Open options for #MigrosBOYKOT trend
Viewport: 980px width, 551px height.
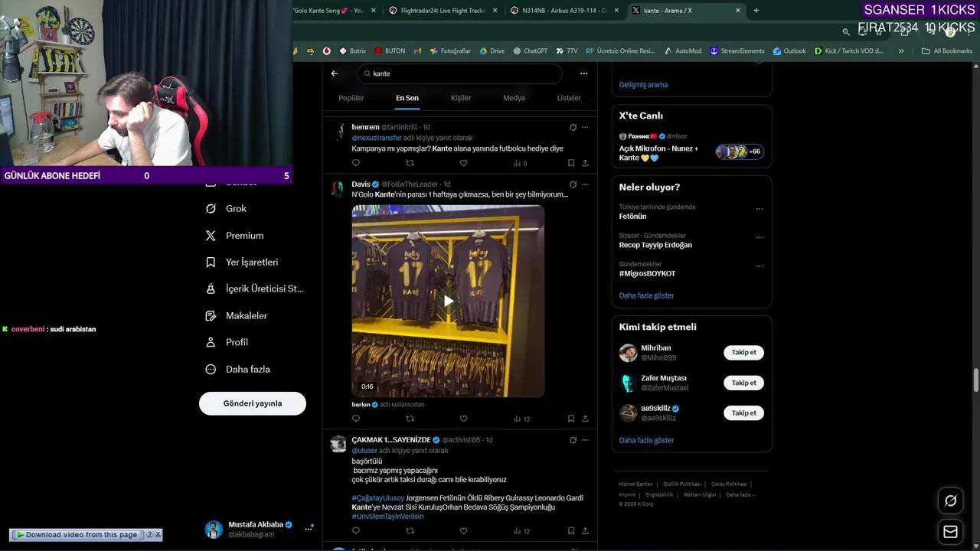click(x=759, y=266)
